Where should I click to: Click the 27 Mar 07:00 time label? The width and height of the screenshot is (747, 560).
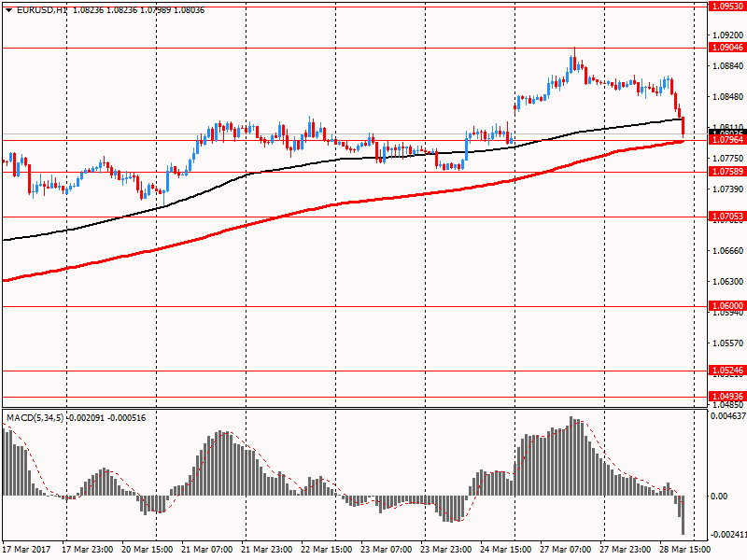point(566,549)
